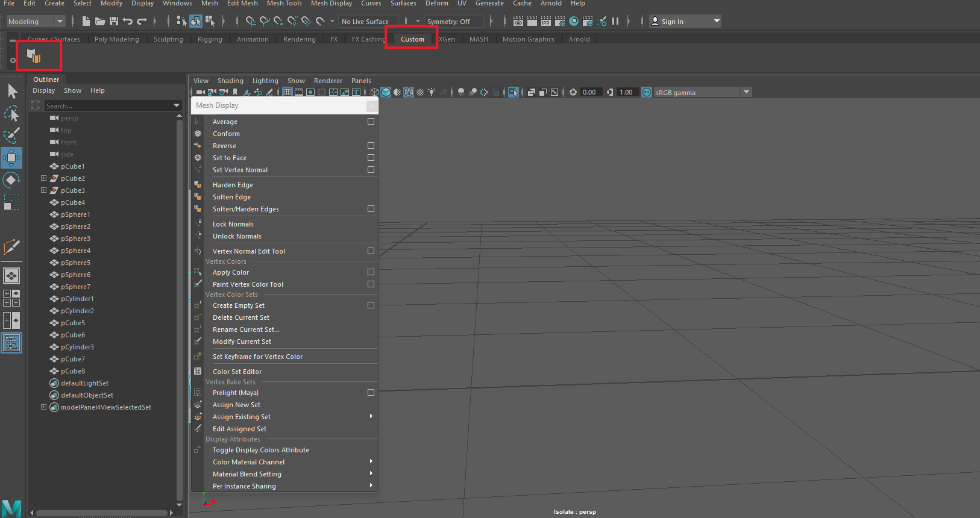Viewport: 980px width, 518px height.
Task: Activate the Rotate tool
Action: coord(11,180)
